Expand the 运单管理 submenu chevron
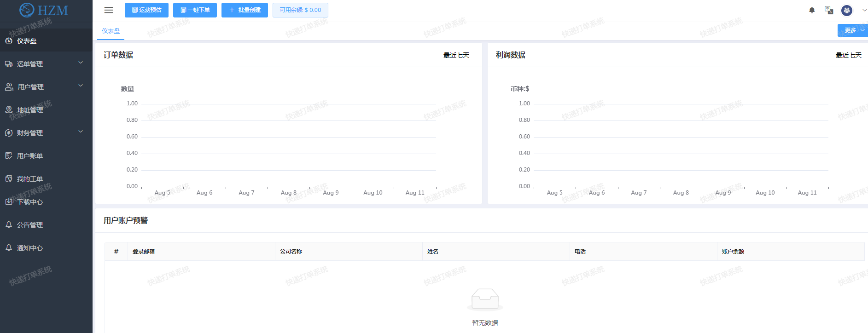 click(81, 63)
